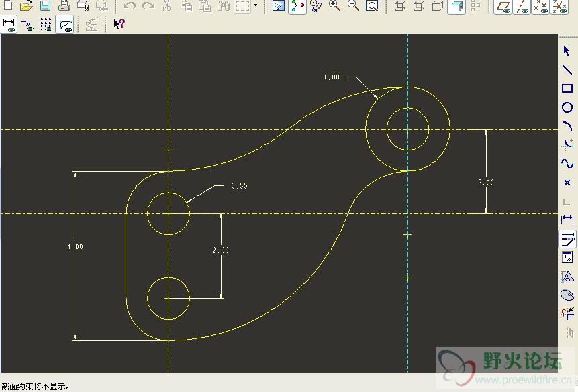Select the Line sketch tool
The height and width of the screenshot is (392, 578).
567,69
